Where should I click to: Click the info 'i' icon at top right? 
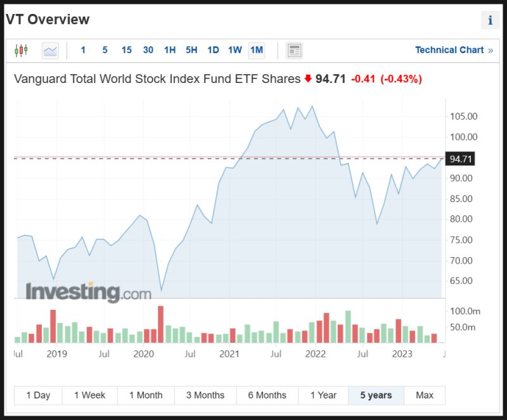(490, 20)
